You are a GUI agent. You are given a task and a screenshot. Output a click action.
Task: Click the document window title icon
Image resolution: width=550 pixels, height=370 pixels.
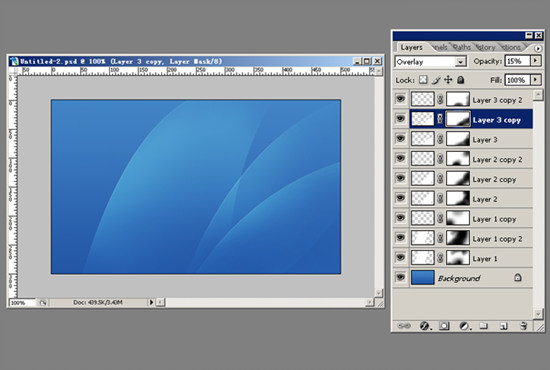point(14,61)
